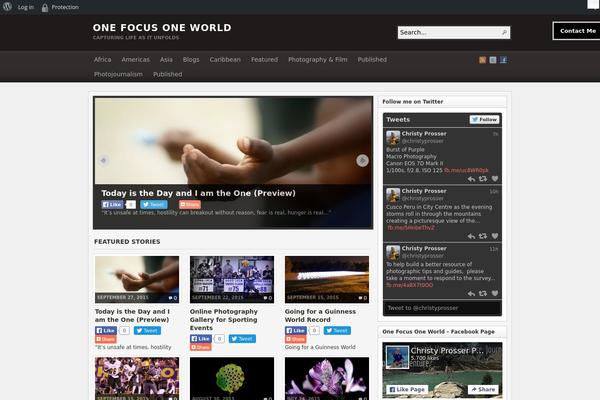Image resolution: width=600 pixels, height=400 pixels.
Task: Click the search magnifier icon
Action: (504, 33)
